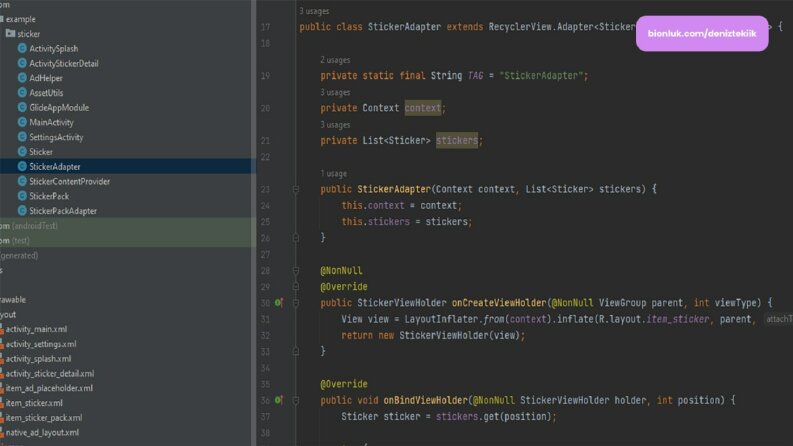Click fold end marker at line 33
The width and height of the screenshot is (793, 446).
tap(296, 351)
